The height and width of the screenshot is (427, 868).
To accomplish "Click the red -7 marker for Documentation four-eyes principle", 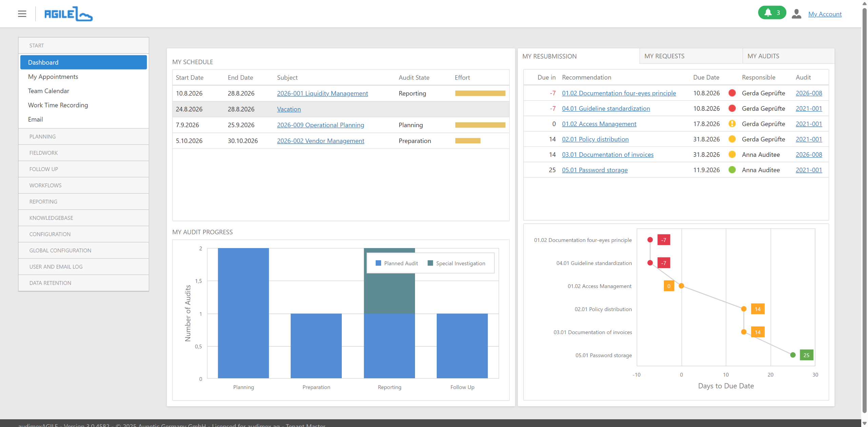I will [664, 240].
